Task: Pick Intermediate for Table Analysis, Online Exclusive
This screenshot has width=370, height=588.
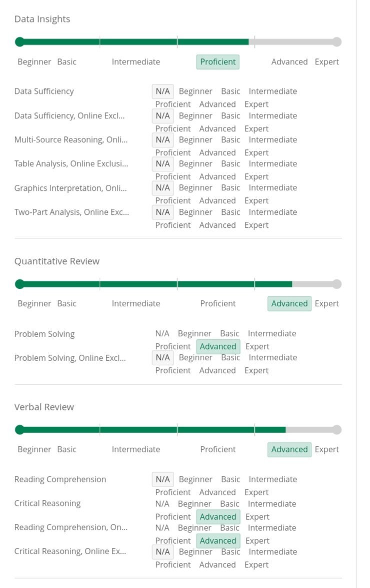Action: (272, 164)
